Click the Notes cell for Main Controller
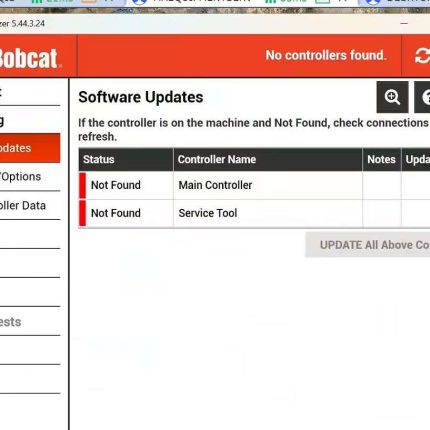430x430 pixels. [x=382, y=185]
